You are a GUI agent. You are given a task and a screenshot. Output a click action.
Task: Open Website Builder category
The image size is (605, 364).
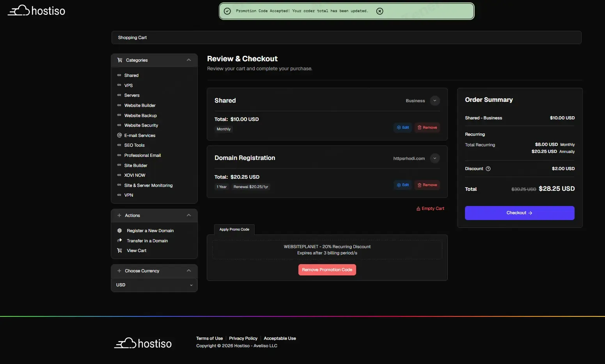[x=140, y=105]
